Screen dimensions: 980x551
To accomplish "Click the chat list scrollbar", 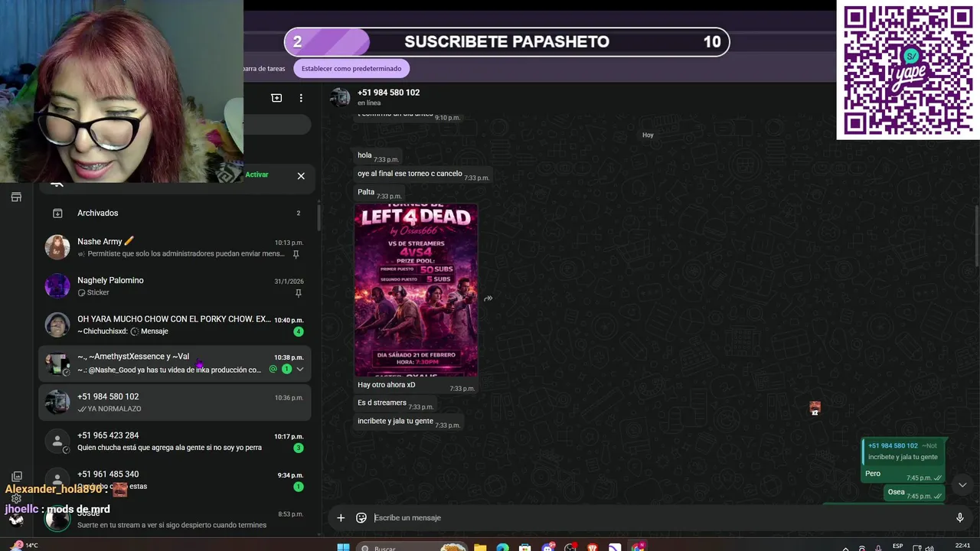I will tap(318, 216).
